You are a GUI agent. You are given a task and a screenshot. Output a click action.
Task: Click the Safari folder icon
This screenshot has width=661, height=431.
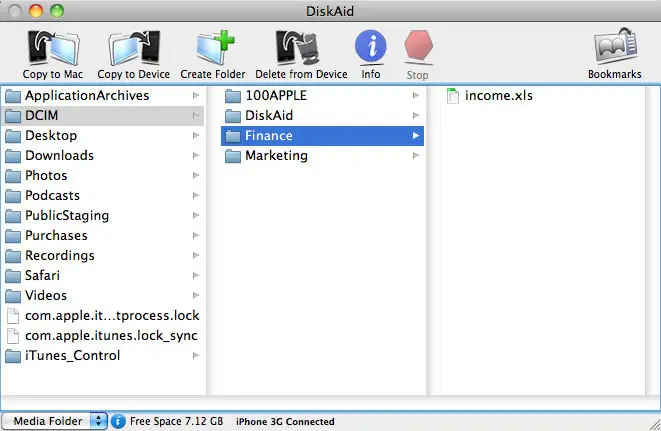click(13, 276)
